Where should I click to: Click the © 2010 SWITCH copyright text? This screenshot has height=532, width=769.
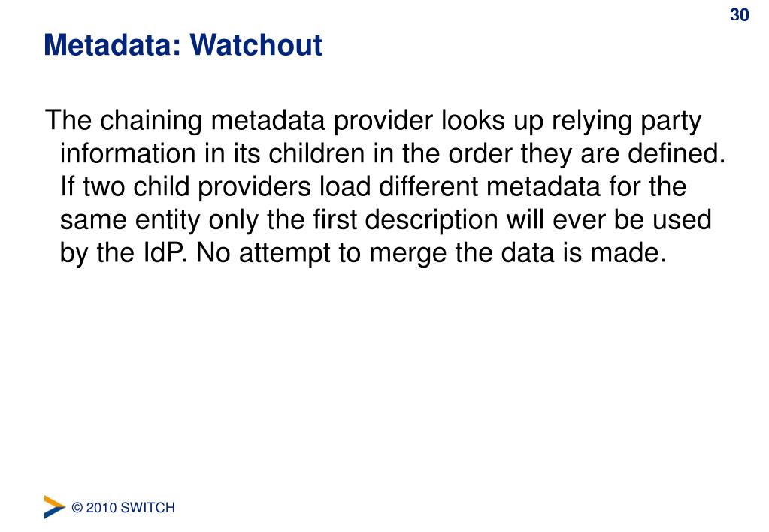pyautogui.click(x=123, y=507)
